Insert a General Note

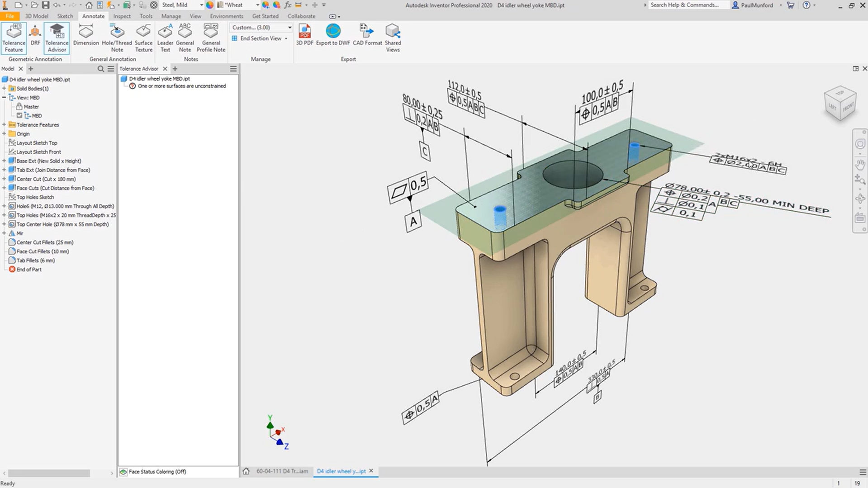185,38
